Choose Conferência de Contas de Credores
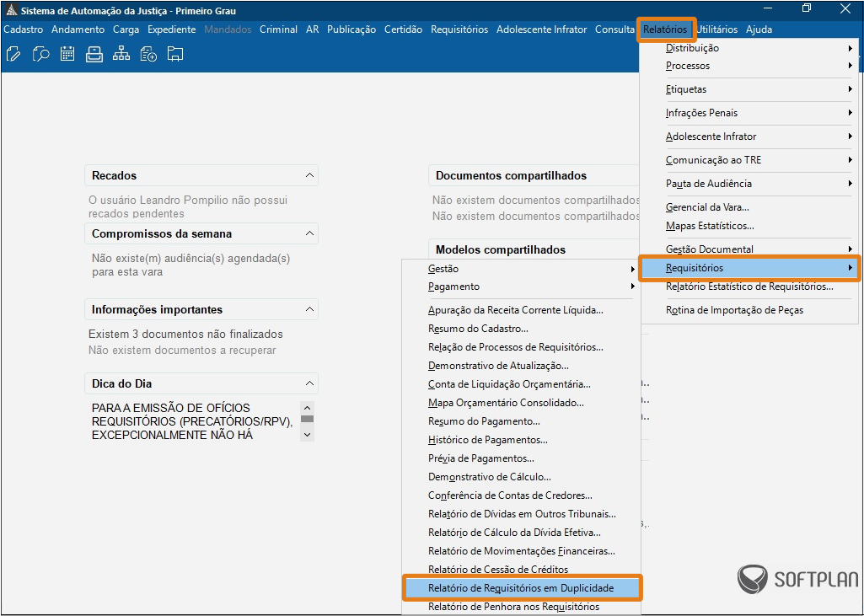Viewport: 864px width, 616px height. click(x=521, y=495)
